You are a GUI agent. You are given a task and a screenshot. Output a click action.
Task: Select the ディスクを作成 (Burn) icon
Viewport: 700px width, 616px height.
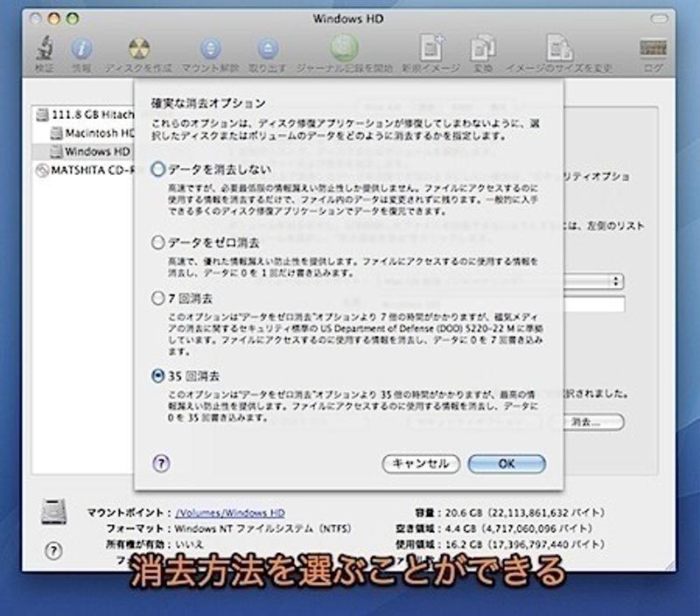138,48
